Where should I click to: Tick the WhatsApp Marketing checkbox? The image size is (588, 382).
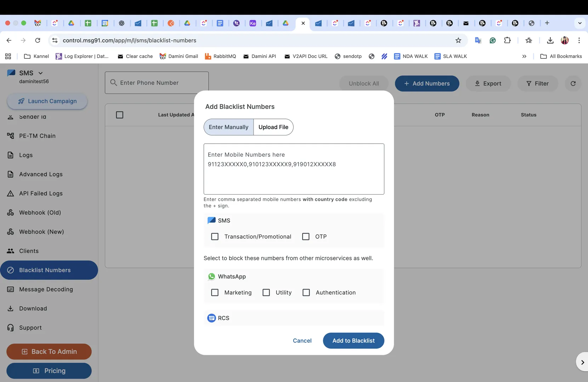(x=215, y=293)
